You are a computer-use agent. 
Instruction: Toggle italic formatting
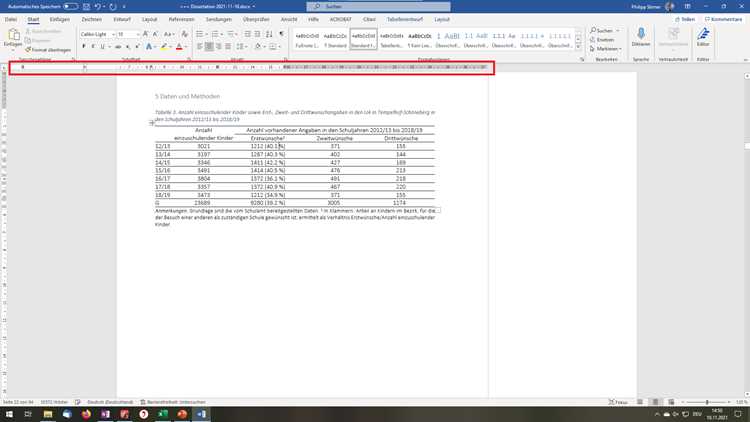coord(93,47)
